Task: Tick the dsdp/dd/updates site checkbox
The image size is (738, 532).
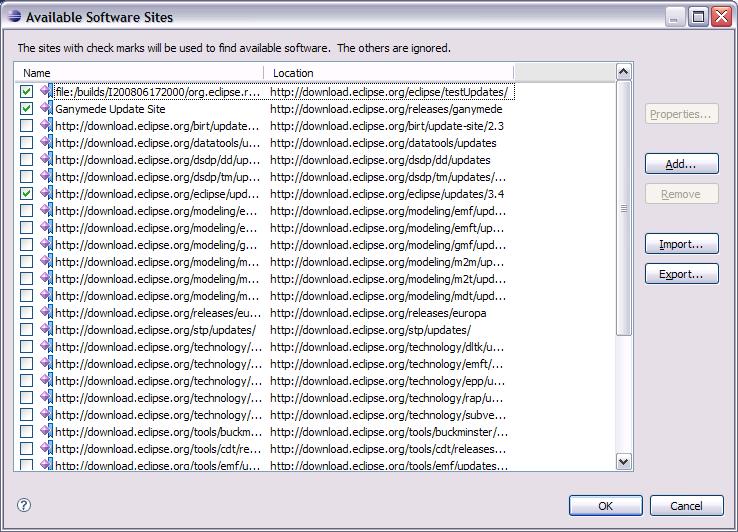Action: click(x=26, y=159)
